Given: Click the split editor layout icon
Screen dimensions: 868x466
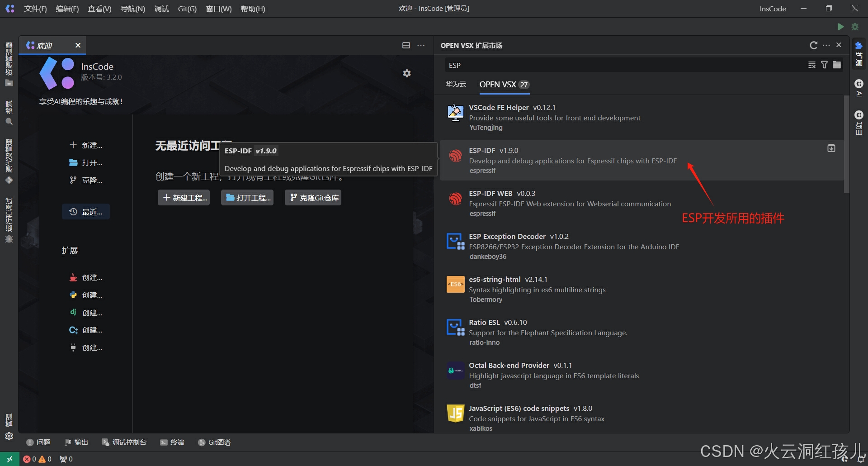Looking at the screenshot, I should [x=406, y=45].
